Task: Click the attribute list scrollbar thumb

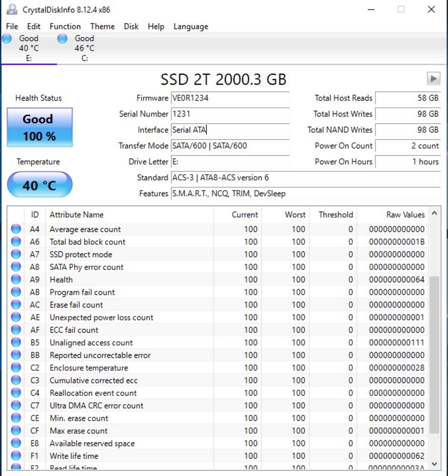Action: [434, 355]
